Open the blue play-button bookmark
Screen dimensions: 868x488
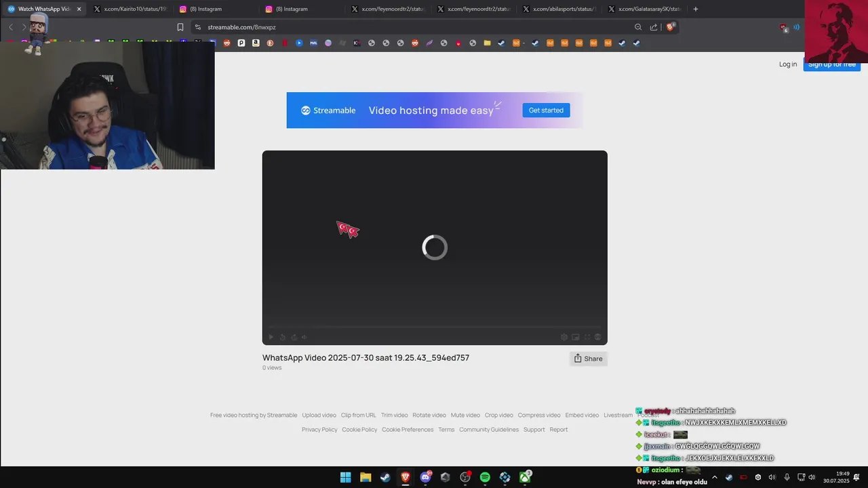tap(299, 43)
